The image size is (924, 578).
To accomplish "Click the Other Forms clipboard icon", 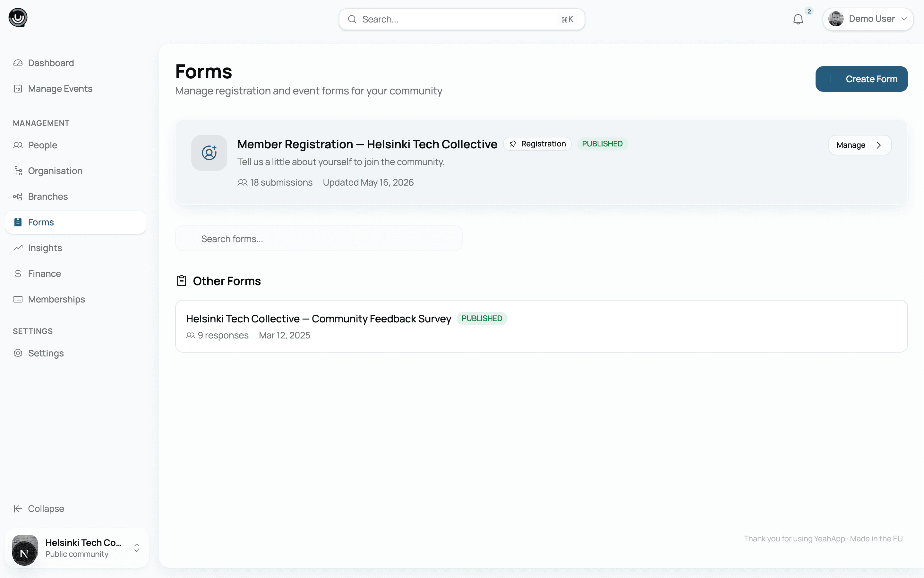I will click(x=181, y=281).
